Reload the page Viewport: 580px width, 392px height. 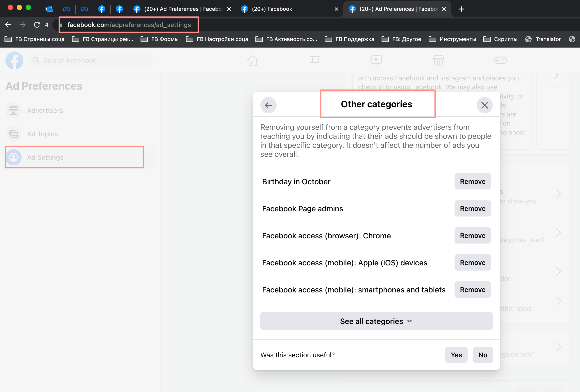[37, 25]
